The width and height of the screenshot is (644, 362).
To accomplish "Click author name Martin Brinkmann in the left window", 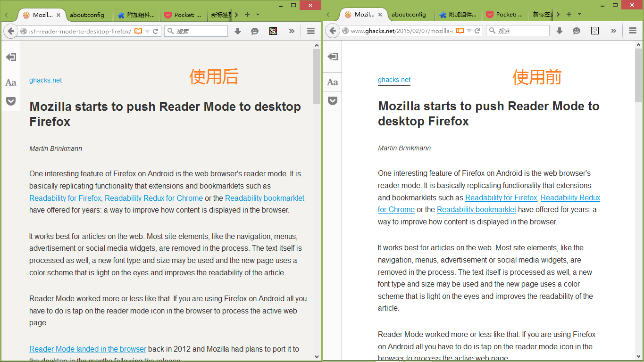I will coord(56,148).
